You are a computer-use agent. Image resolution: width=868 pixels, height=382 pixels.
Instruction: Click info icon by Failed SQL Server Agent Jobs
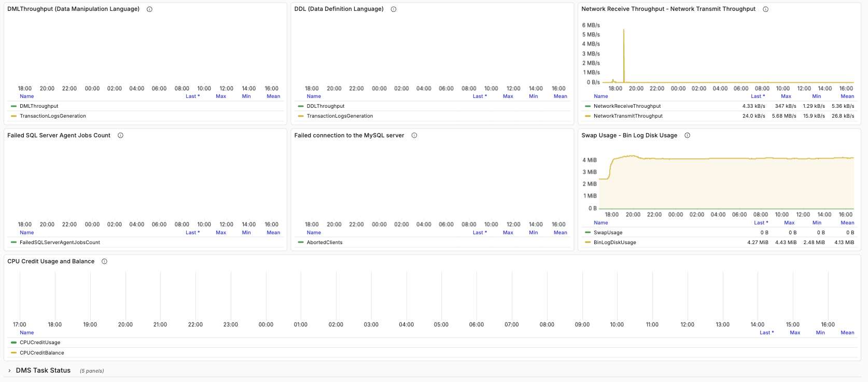pyautogui.click(x=120, y=135)
